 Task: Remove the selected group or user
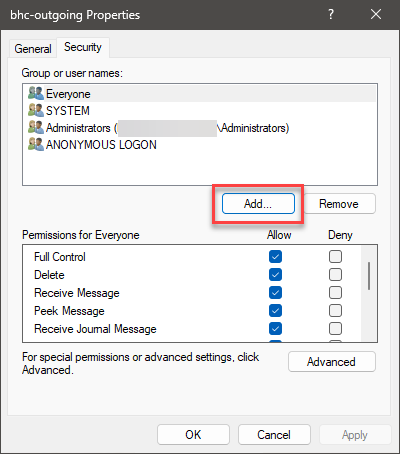pyautogui.click(x=339, y=204)
